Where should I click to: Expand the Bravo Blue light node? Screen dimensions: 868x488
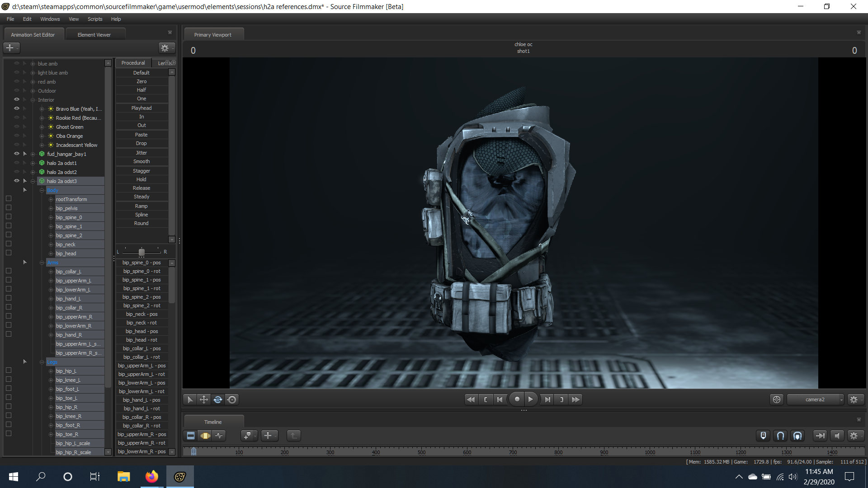(x=42, y=109)
